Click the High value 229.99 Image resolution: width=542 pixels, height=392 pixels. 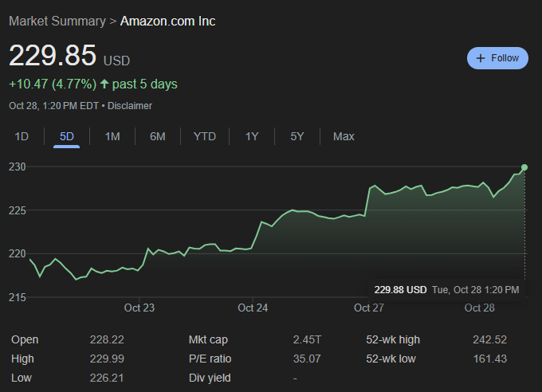pos(107,359)
